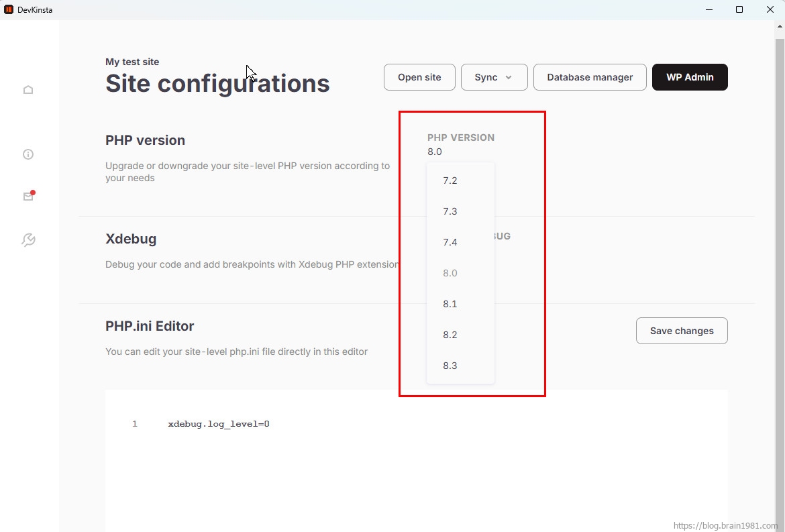Open the mail inbox sidebar icon
Image resolution: width=785 pixels, height=532 pixels.
29,196
